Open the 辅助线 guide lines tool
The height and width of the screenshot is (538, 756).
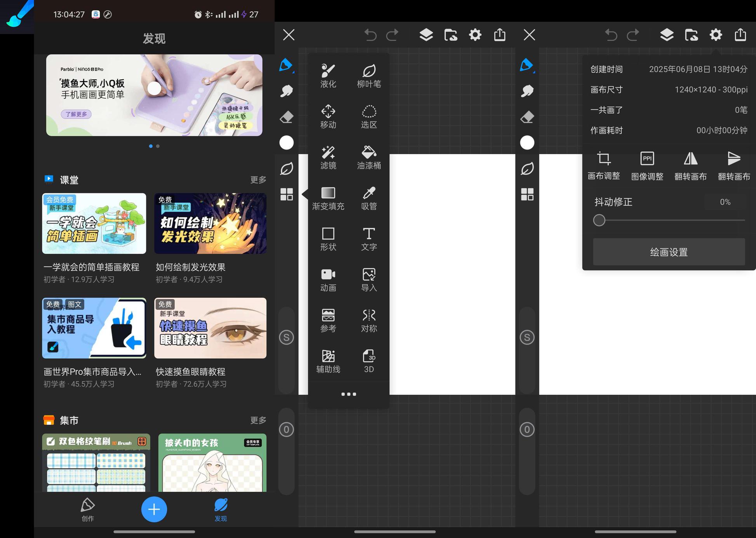pos(328,361)
